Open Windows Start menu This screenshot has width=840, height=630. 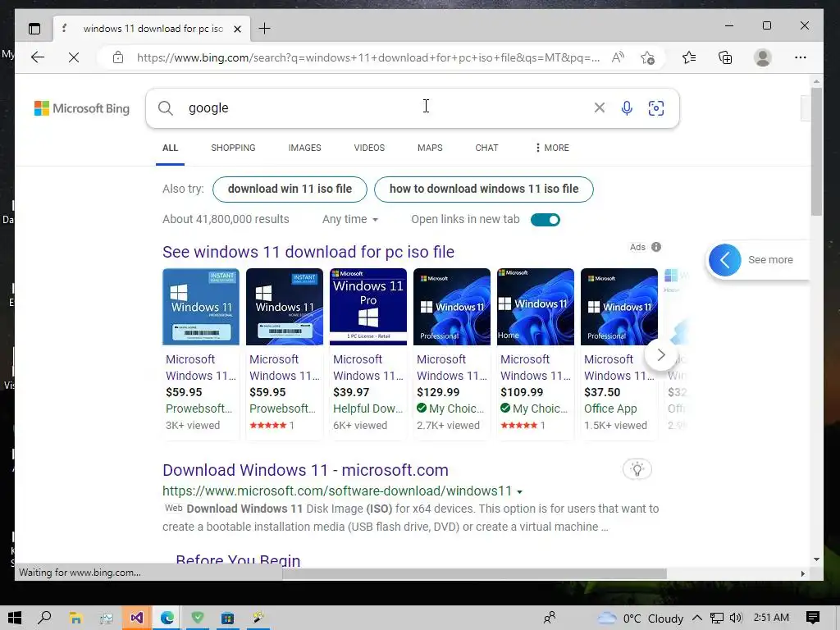pyautogui.click(x=15, y=618)
